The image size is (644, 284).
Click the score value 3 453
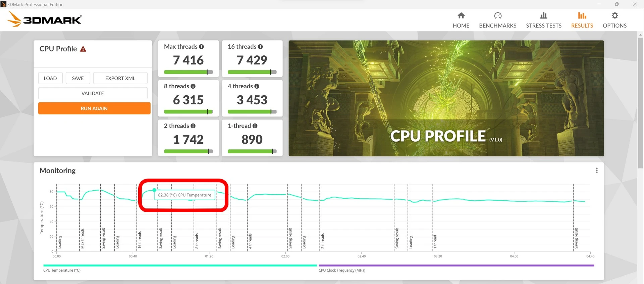(252, 100)
